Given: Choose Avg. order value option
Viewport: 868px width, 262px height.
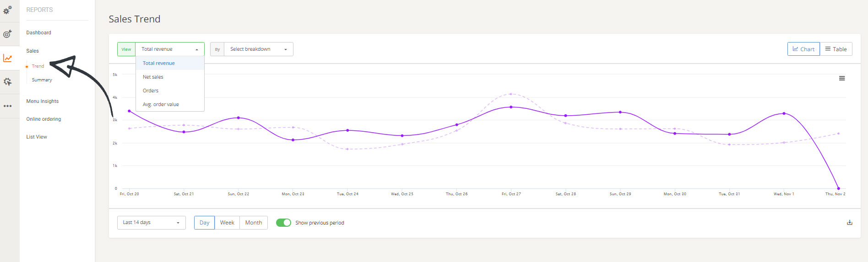Looking at the screenshot, I should click(x=161, y=104).
